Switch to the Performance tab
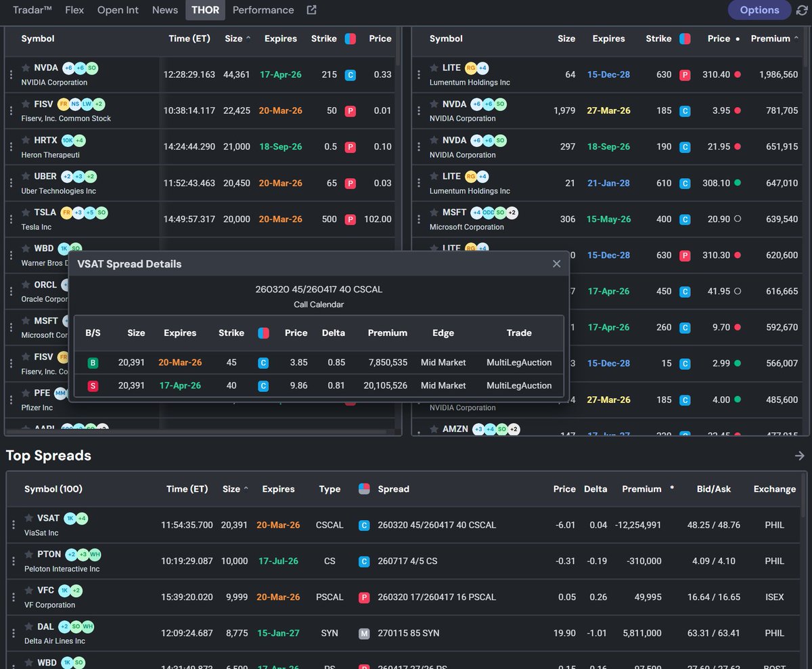This screenshot has width=812, height=669. tap(263, 10)
